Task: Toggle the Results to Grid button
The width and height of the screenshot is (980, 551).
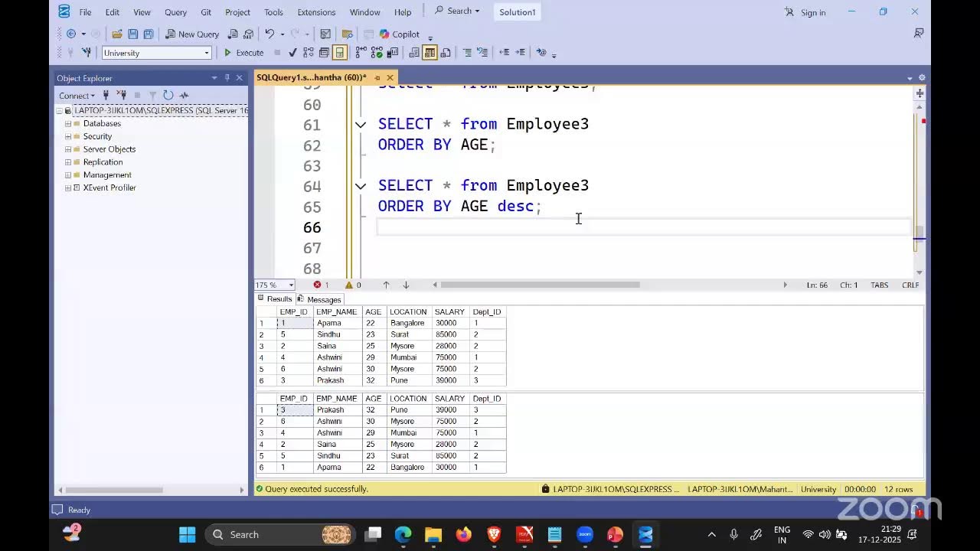Action: 430,53
